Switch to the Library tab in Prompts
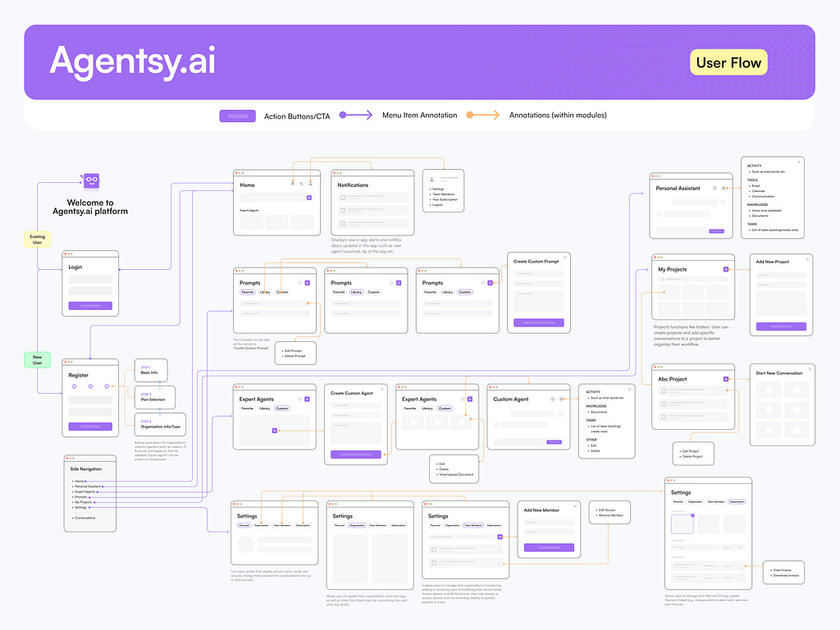840x630 pixels. [265, 292]
